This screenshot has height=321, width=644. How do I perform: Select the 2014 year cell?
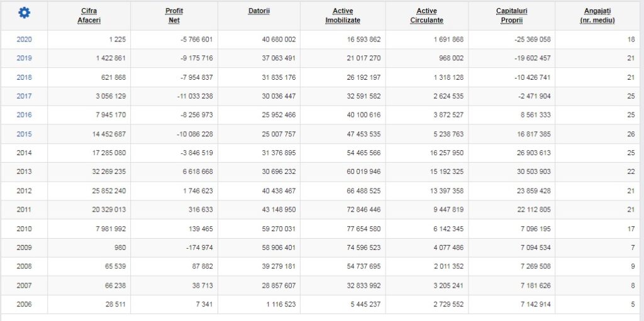(24, 153)
